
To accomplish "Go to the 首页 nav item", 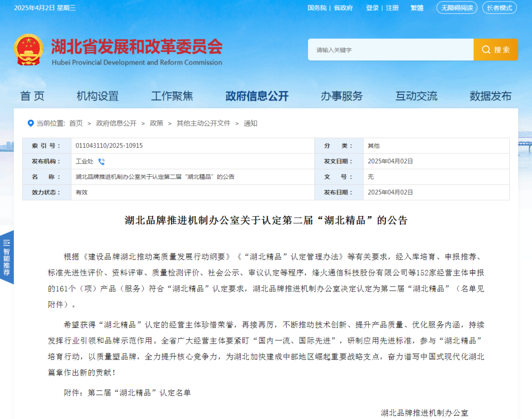I will point(32,96).
